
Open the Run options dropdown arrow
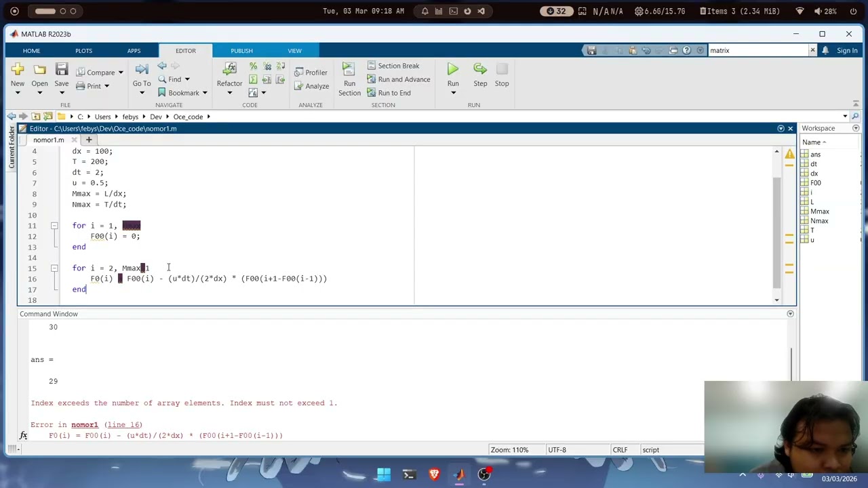[453, 93]
